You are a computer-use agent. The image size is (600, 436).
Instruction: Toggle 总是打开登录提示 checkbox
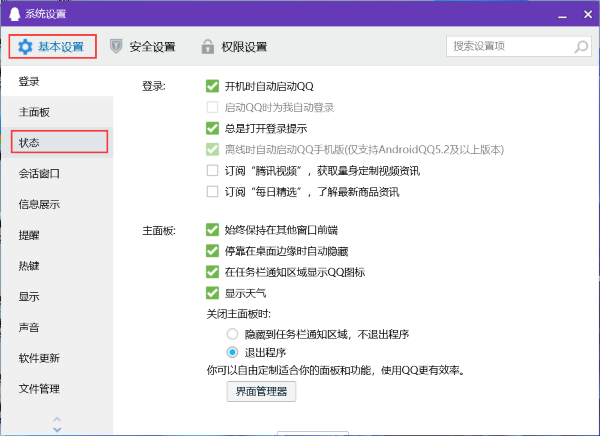211,128
